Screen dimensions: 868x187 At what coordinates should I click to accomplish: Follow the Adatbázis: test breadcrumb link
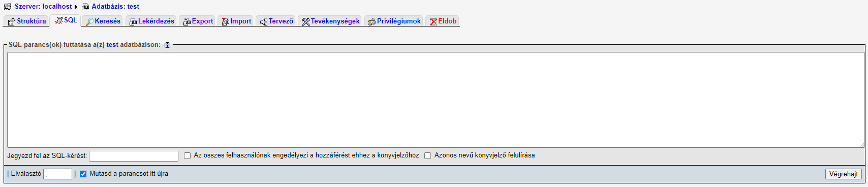pos(115,7)
